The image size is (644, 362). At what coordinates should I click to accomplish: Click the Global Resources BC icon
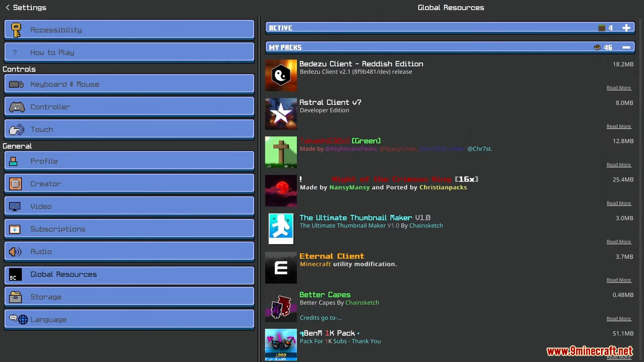(x=15, y=275)
